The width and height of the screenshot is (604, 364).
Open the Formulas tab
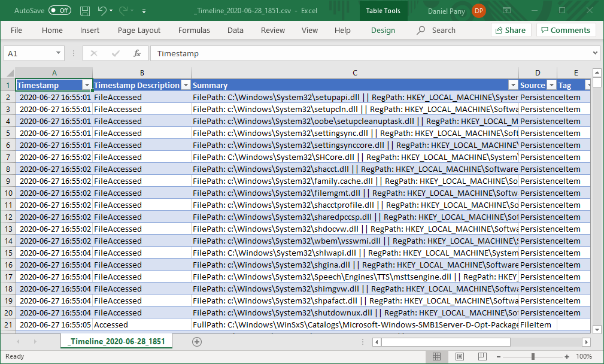pos(194,30)
